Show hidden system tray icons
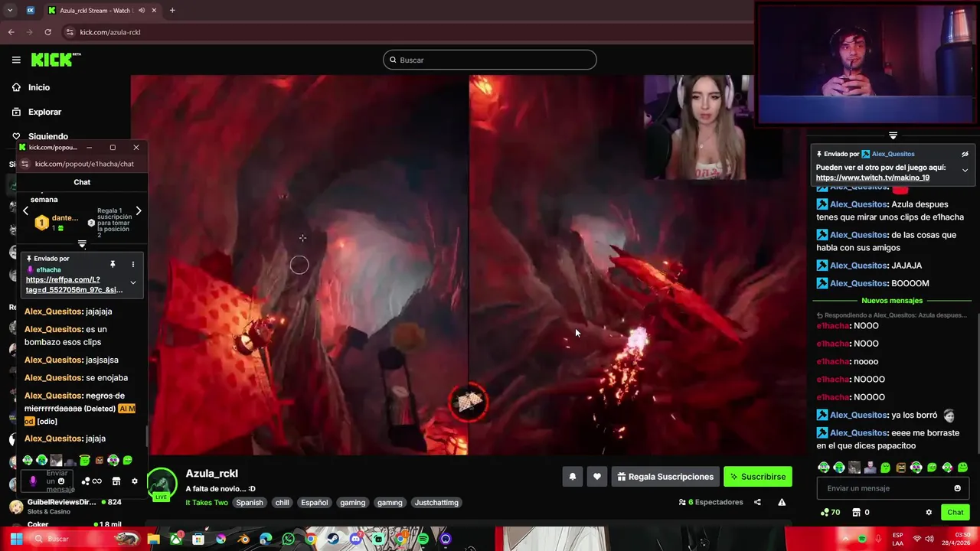The width and height of the screenshot is (980, 551). 846,539
